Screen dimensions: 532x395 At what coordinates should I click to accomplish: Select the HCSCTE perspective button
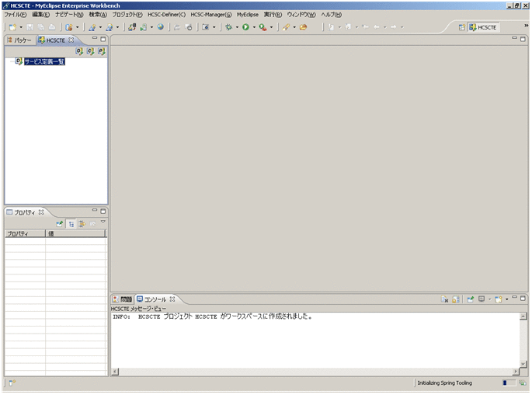click(482, 27)
